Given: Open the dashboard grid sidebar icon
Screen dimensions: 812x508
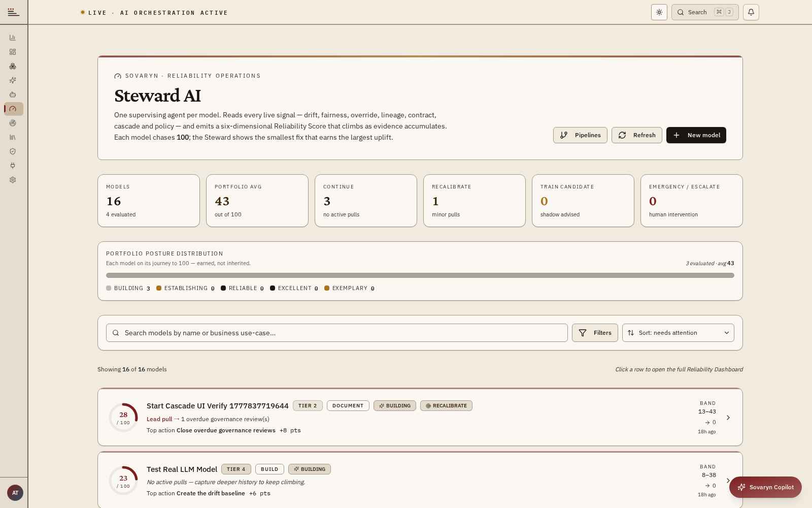Looking at the screenshot, I should tap(13, 52).
